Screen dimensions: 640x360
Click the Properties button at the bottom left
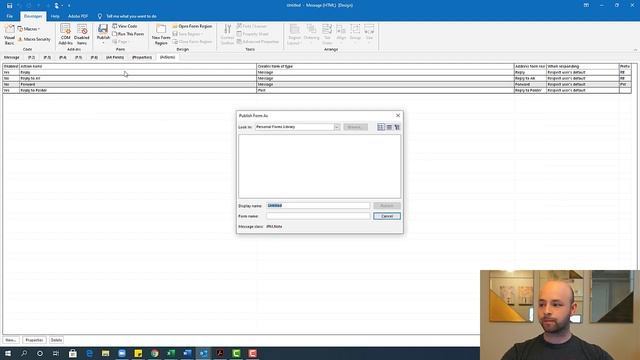34,340
